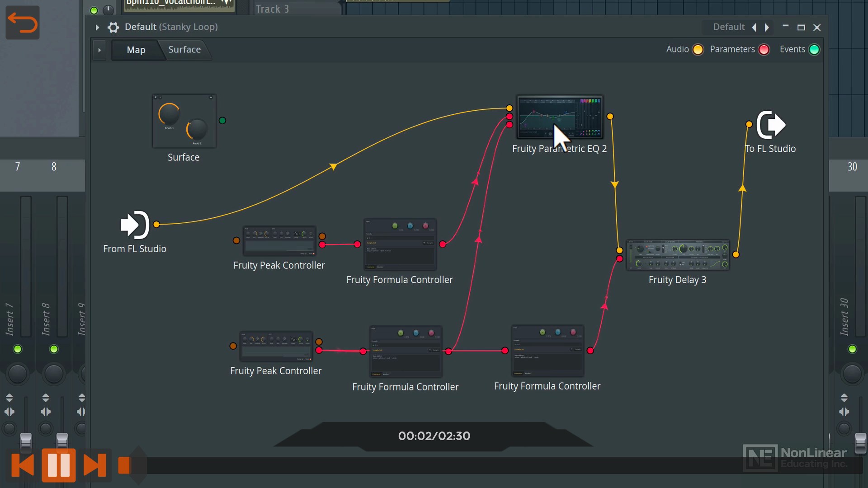868x488 pixels.
Task: Select the next preset arrow
Action: click(x=767, y=27)
